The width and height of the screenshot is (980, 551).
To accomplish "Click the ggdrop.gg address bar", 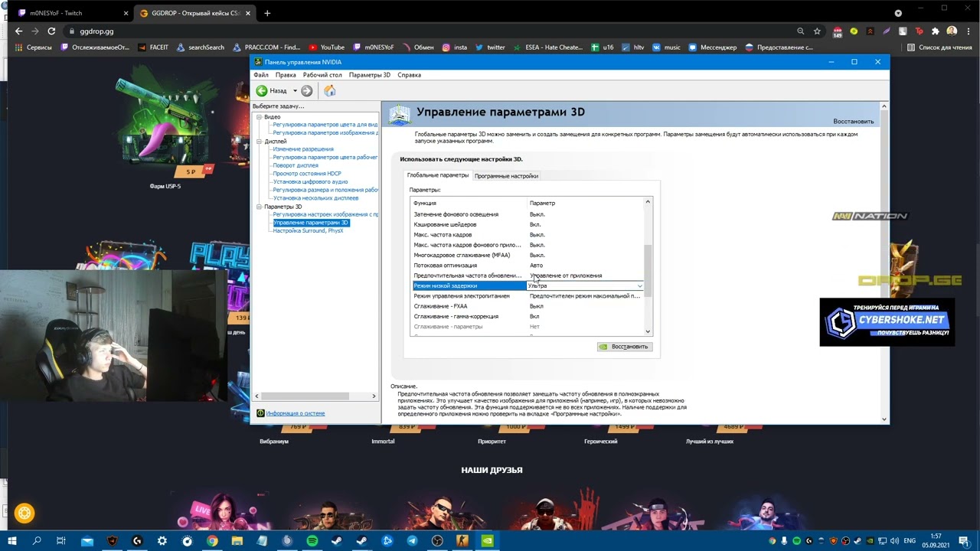I will pos(429,31).
